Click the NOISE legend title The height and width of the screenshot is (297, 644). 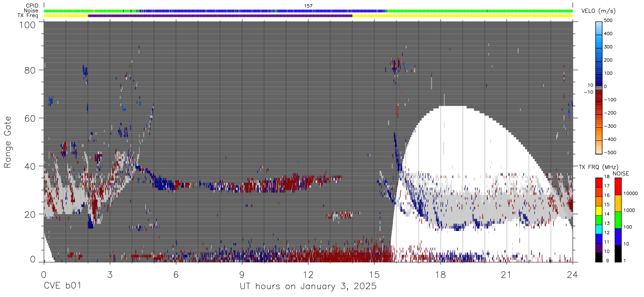pyautogui.click(x=620, y=173)
